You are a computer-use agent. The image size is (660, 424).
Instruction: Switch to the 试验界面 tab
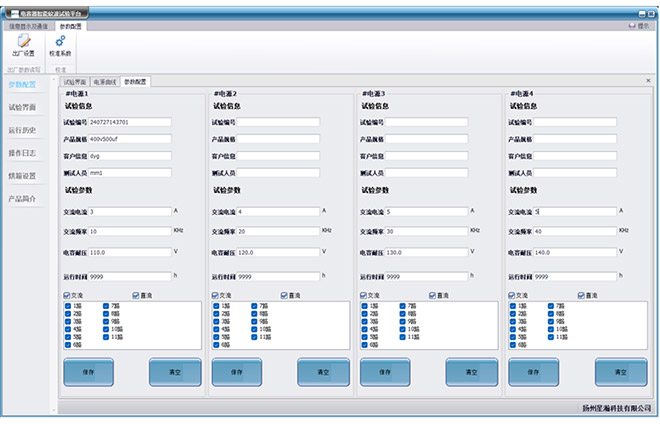[x=75, y=81]
